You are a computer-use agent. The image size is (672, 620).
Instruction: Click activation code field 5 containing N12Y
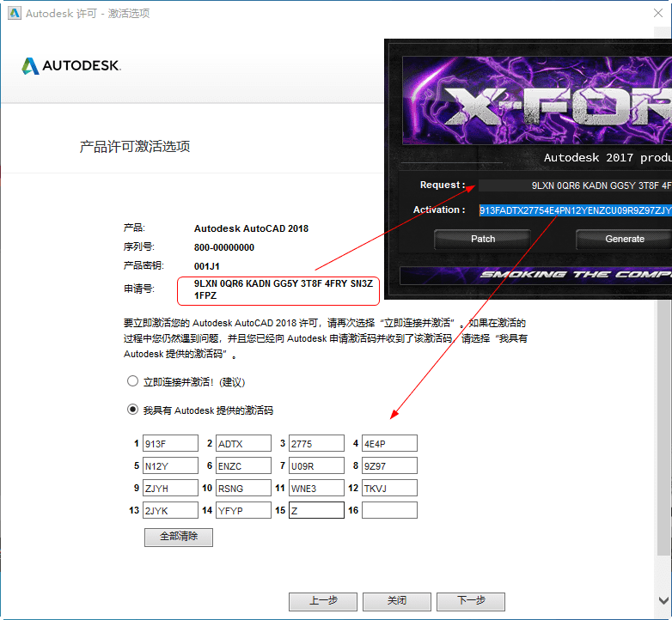coord(170,465)
